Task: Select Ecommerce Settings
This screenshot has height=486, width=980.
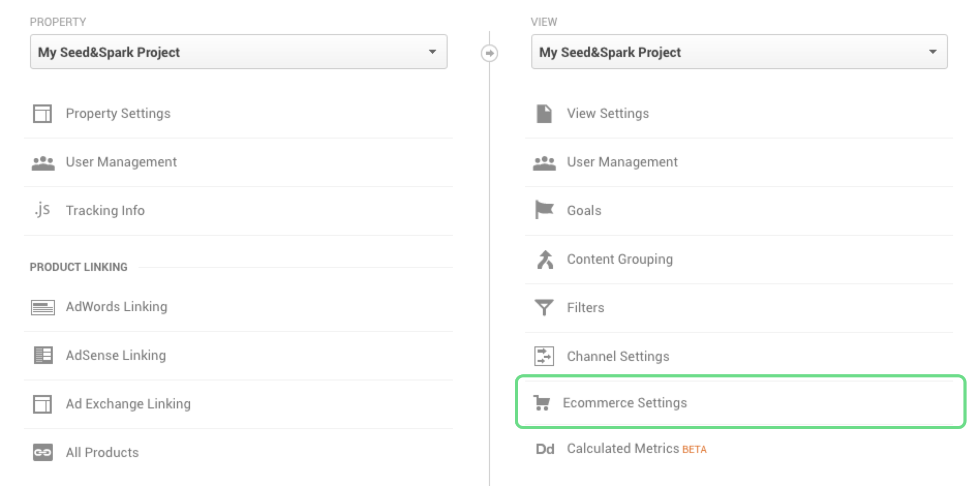Action: point(625,403)
